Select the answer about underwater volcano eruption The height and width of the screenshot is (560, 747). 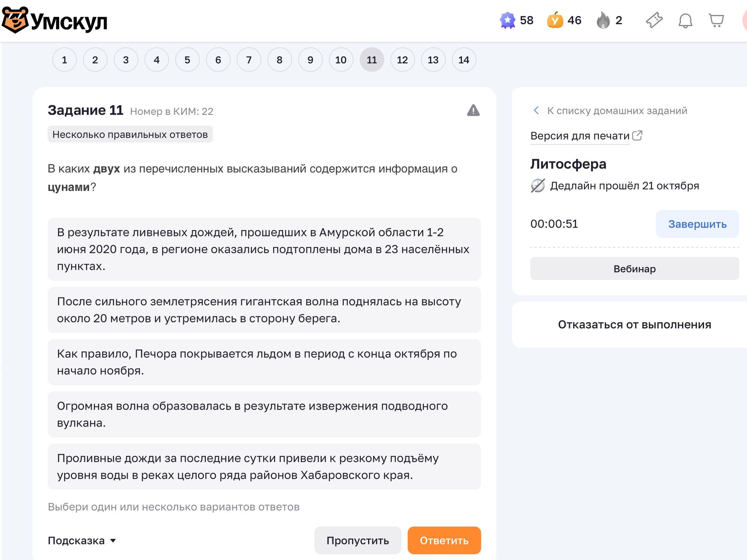point(264,414)
